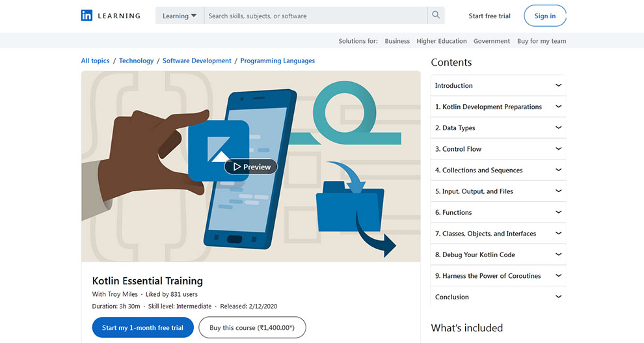Viewport: 644px width, 343px height.
Task: Click the What's included heading
Action: tap(467, 328)
